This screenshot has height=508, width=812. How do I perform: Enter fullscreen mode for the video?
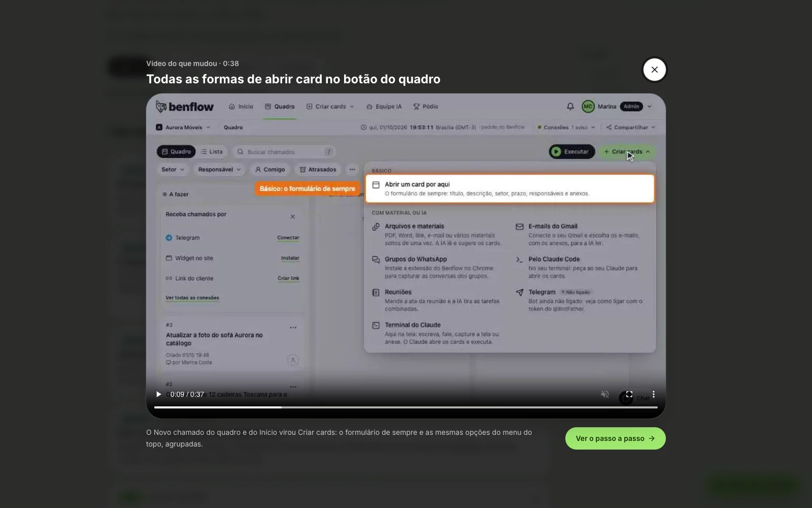[x=629, y=394]
